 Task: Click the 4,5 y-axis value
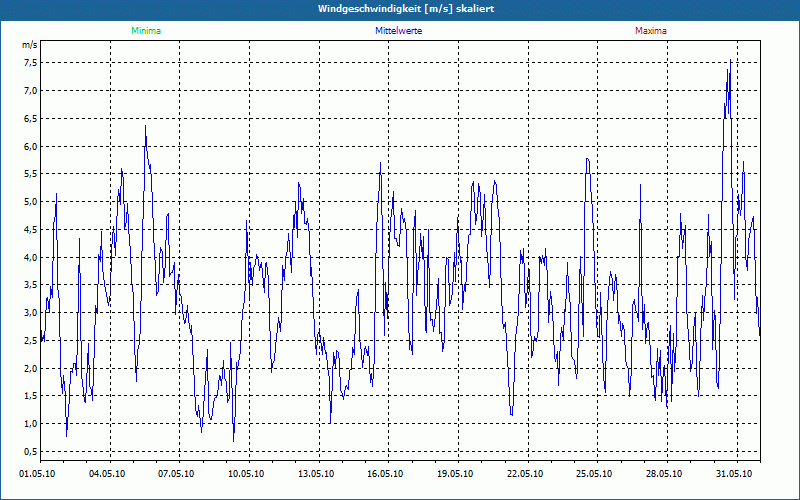coord(31,230)
